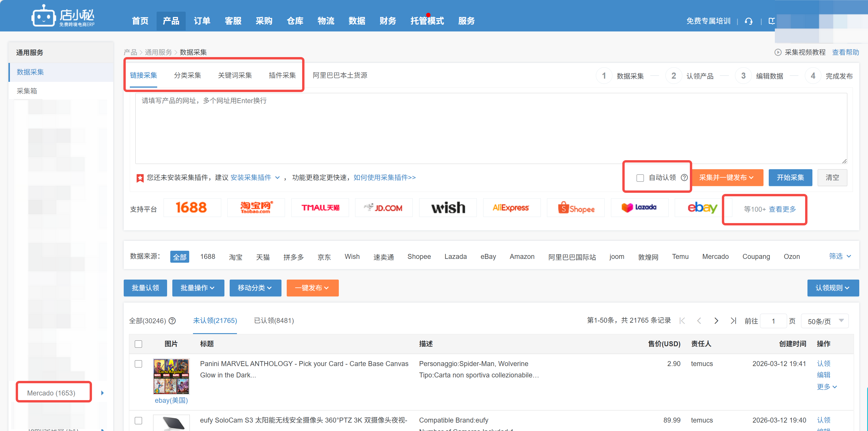Viewport: 868px width, 431px height.
Task: Click the help question mark next to 自动认领
Action: (x=684, y=178)
